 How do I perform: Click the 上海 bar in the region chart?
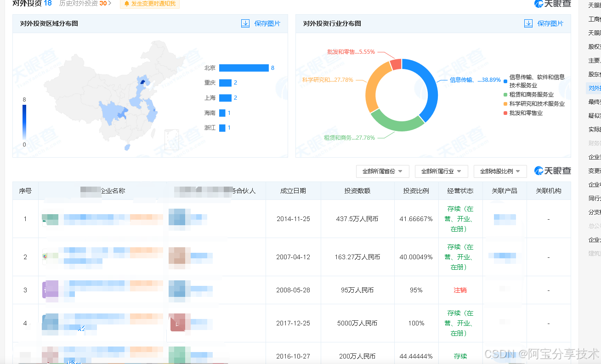[225, 98]
